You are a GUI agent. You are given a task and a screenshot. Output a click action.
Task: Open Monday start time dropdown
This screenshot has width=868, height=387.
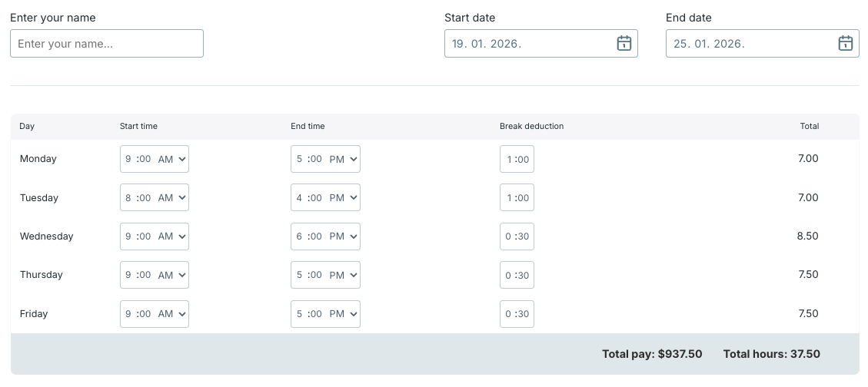[155, 159]
